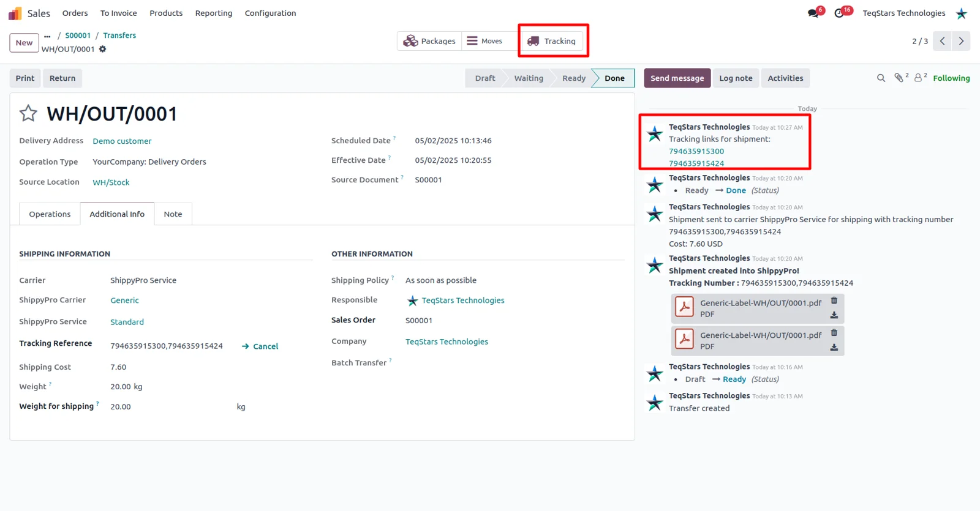Click Log note button
Viewport: 980px width, 511px height.
coord(736,78)
